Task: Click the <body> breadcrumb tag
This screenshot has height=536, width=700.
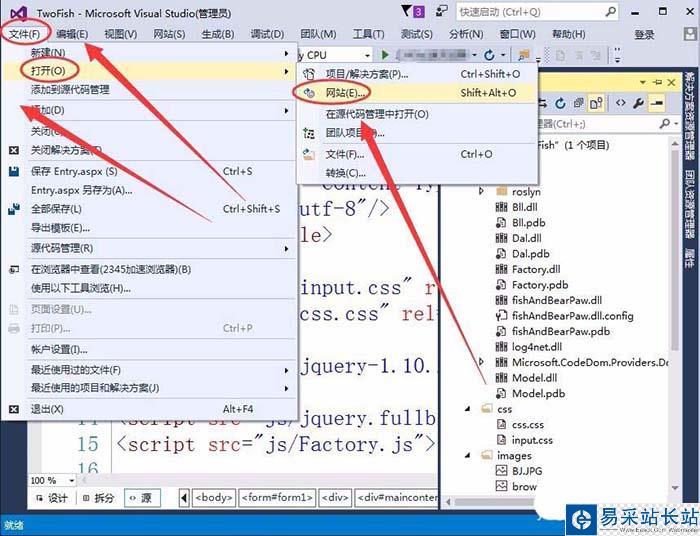Action: [214, 497]
